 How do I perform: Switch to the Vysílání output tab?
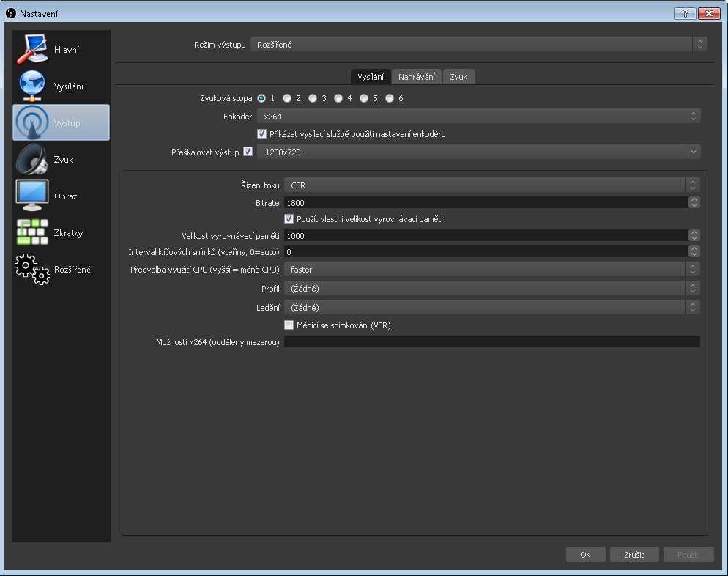coord(371,77)
